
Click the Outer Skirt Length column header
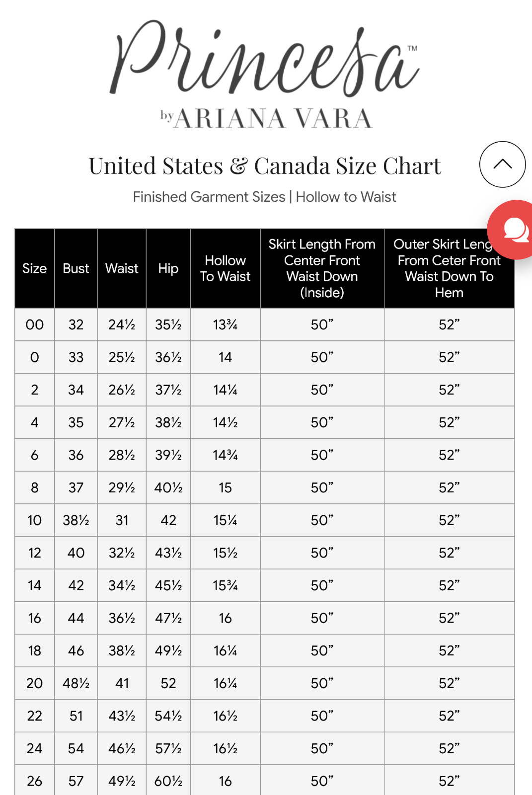(x=449, y=268)
